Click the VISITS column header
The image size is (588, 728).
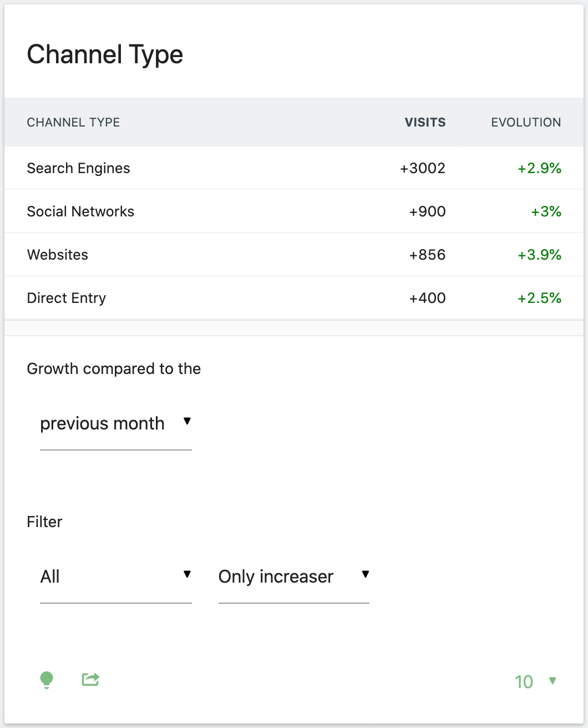[425, 122]
